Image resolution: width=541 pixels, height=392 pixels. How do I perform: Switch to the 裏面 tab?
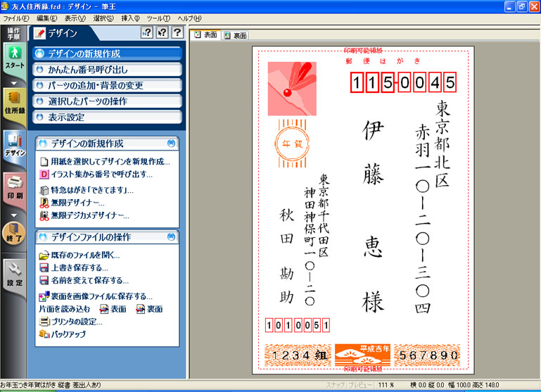coord(236,35)
